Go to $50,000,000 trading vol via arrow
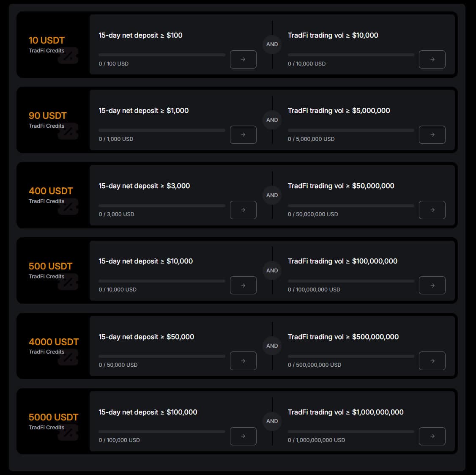 click(432, 210)
